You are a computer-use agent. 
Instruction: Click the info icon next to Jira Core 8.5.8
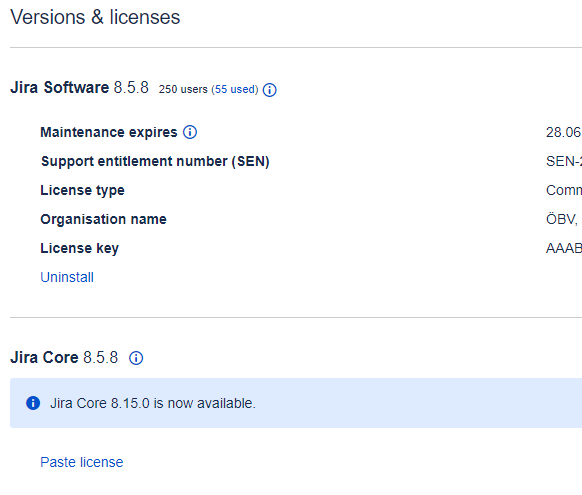click(x=136, y=358)
